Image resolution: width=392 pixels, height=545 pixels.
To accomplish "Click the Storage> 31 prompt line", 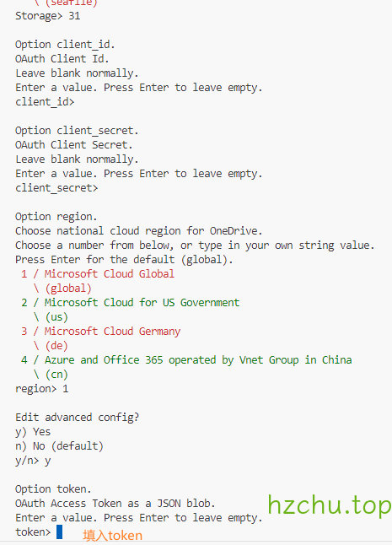I will (48, 16).
